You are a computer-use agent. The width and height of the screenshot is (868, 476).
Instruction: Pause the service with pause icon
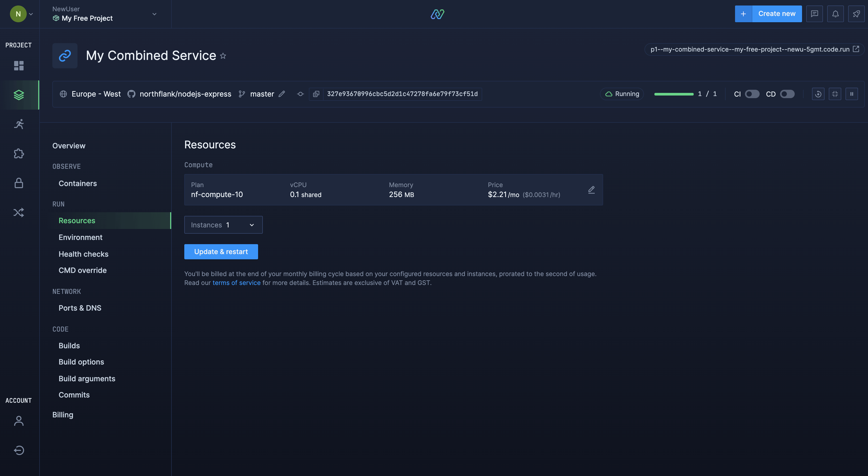click(x=852, y=94)
